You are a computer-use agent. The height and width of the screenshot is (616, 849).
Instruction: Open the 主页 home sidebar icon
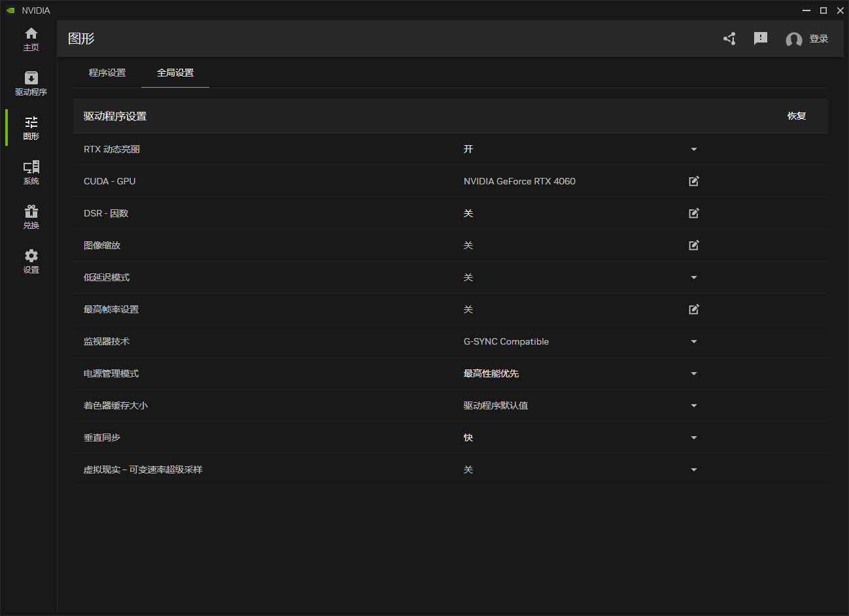pos(31,39)
